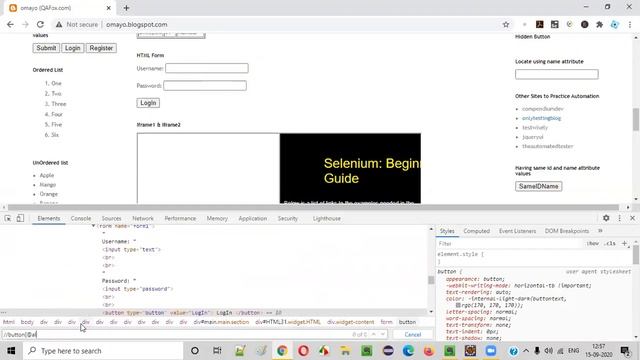Open the Chrome extensions puzzle icon
640x360 pixels.
pyautogui.click(x=600, y=24)
